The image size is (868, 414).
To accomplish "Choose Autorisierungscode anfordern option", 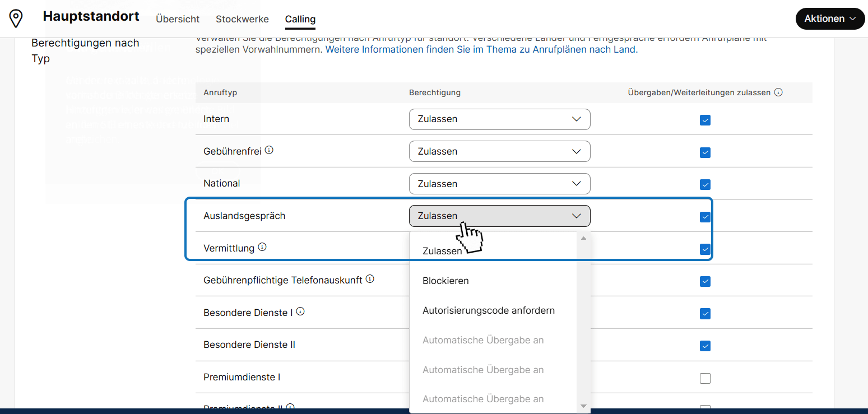I will [488, 310].
